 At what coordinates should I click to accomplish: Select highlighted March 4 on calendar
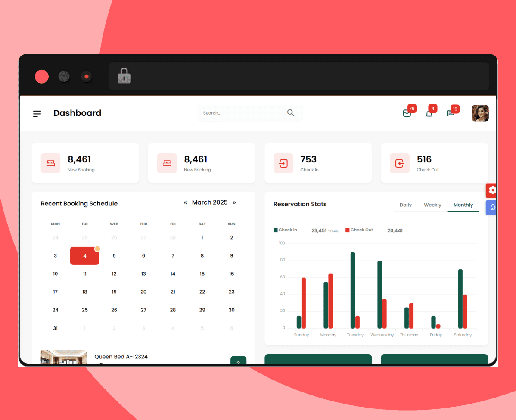click(85, 256)
